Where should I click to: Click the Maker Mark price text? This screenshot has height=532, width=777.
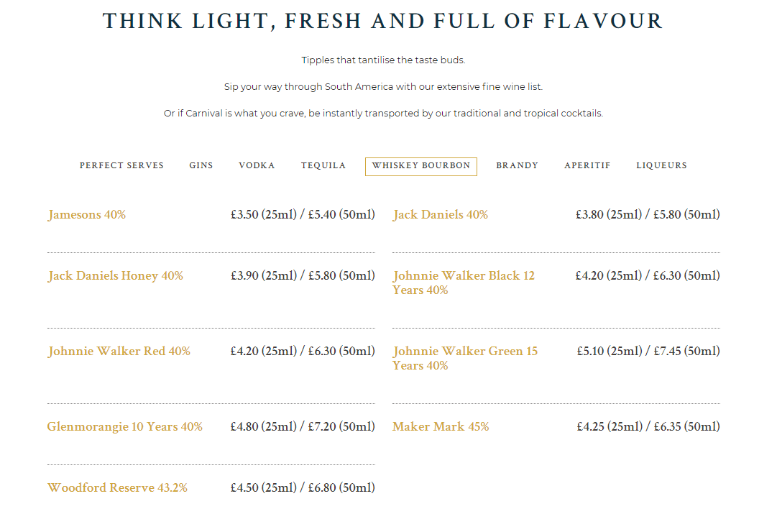pyautogui.click(x=648, y=426)
